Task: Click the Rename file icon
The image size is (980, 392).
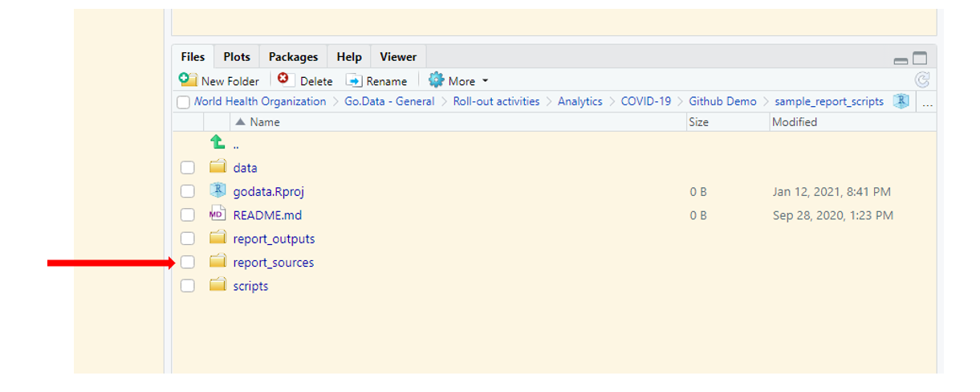Action: point(354,80)
